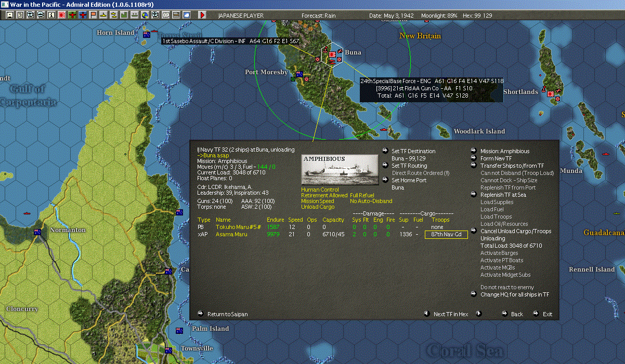Click Cancel Unload Cargo/Troops arrow
This screenshot has width=625, height=364.
tap(474, 231)
